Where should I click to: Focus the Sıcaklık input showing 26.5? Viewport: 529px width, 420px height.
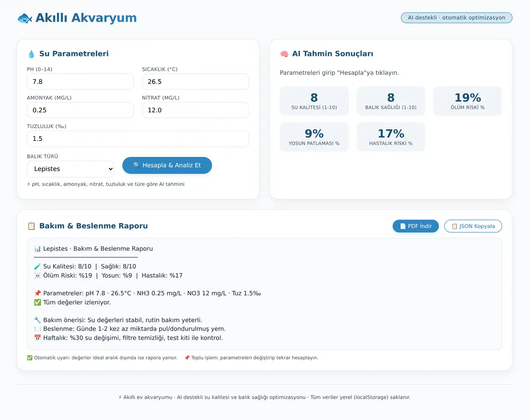click(x=195, y=82)
